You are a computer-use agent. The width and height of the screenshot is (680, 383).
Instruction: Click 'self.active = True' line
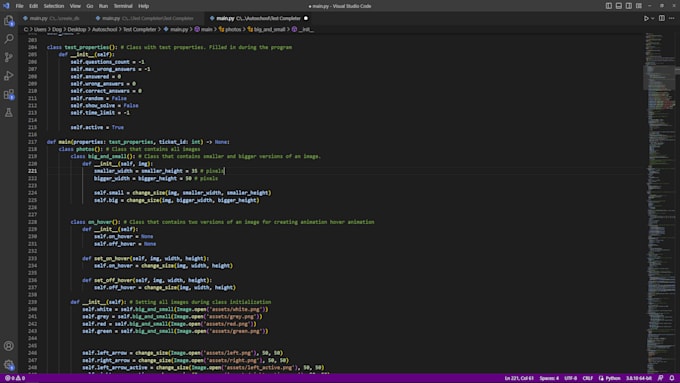pyautogui.click(x=97, y=128)
